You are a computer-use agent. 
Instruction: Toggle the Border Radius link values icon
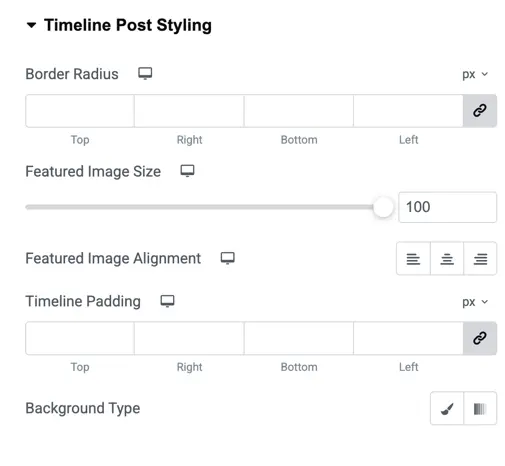[x=480, y=111]
